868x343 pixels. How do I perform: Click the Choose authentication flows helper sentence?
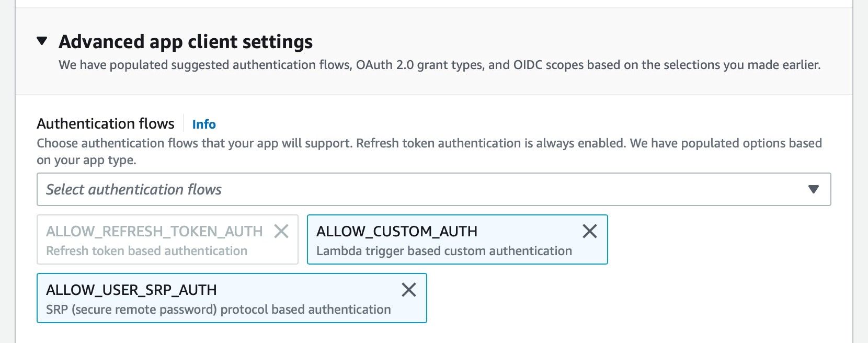429,143
